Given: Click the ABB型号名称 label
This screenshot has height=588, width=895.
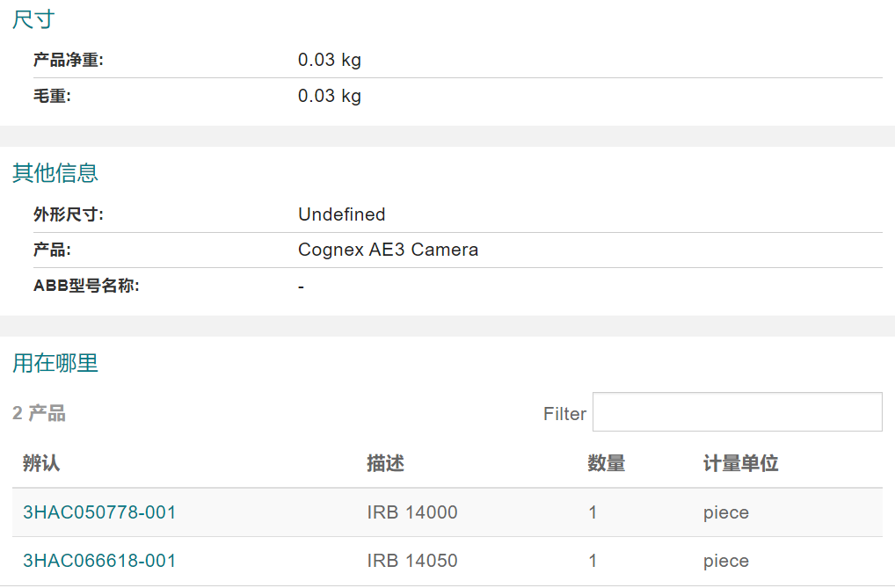Looking at the screenshot, I should coord(86,286).
